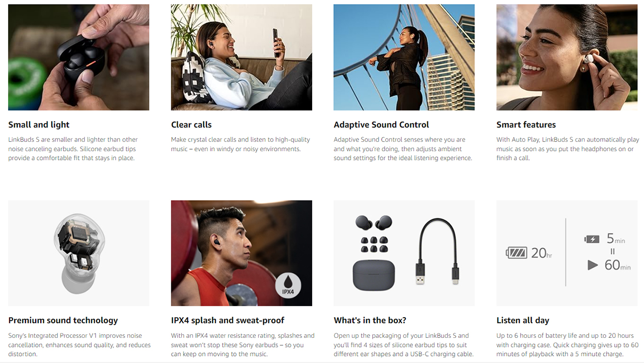Image resolution: width=644 pixels, height=363 pixels.
Task: Open the Smart features smiling woman photo
Action: [567, 57]
